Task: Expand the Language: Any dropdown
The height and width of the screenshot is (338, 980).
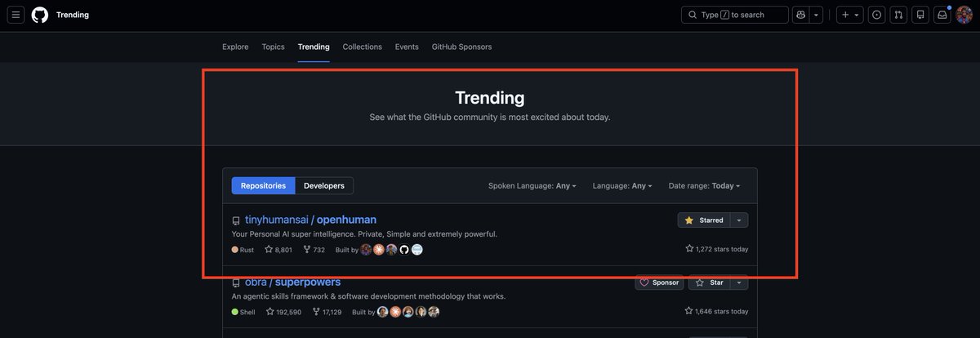Action: click(622, 186)
